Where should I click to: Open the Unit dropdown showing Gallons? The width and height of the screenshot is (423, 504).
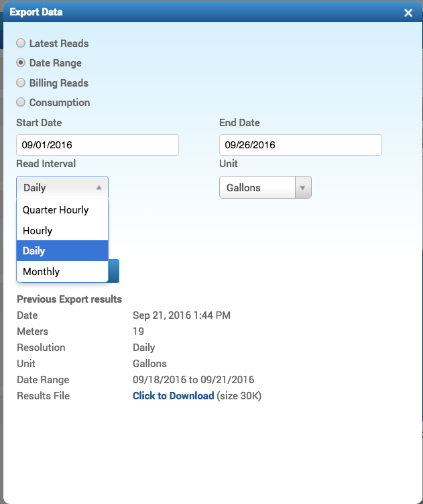click(258, 188)
